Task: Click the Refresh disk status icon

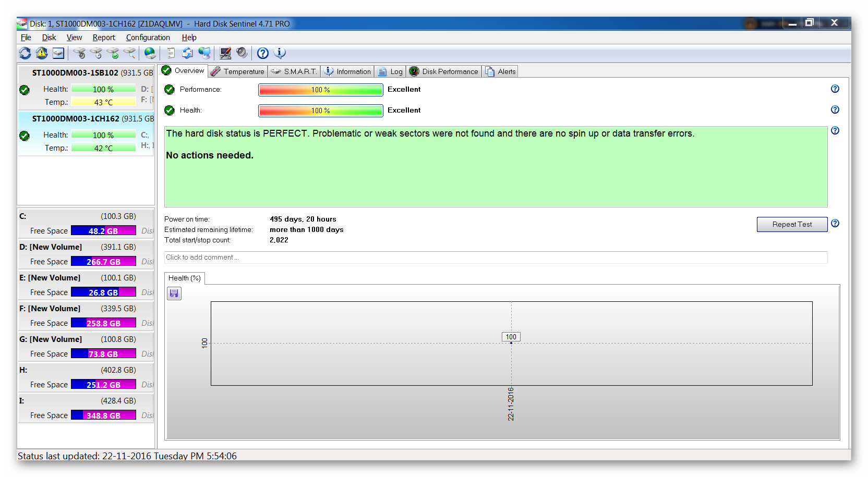Action: pos(25,53)
